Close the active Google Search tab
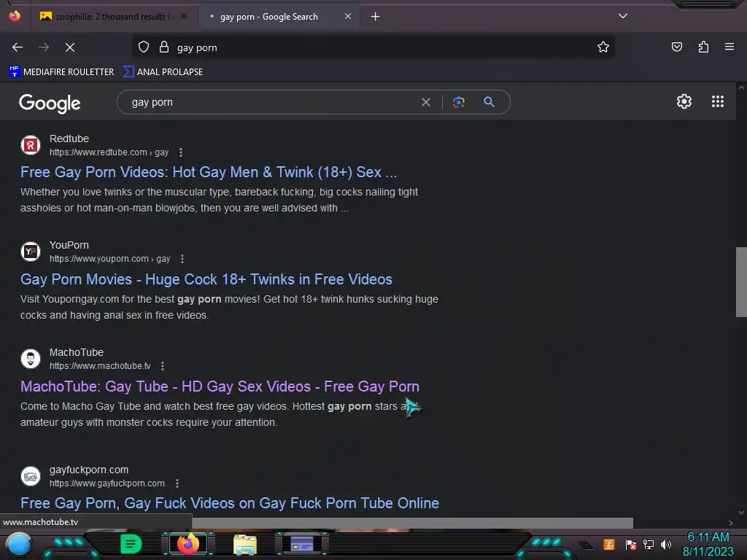The image size is (747, 560). click(348, 17)
